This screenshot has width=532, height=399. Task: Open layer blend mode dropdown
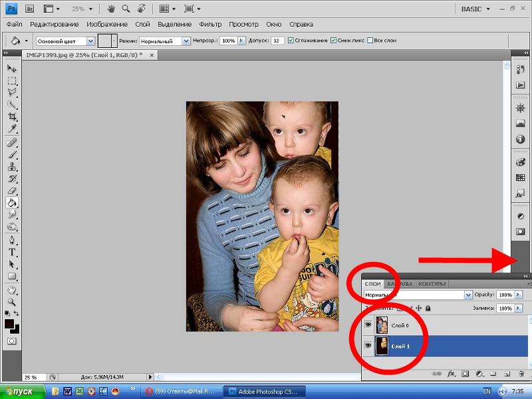[x=468, y=295]
